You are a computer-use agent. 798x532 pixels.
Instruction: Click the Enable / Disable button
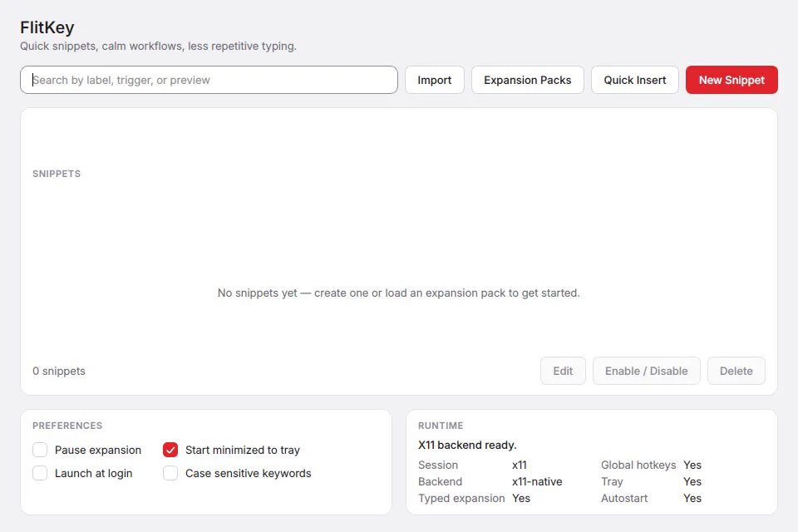coord(647,371)
